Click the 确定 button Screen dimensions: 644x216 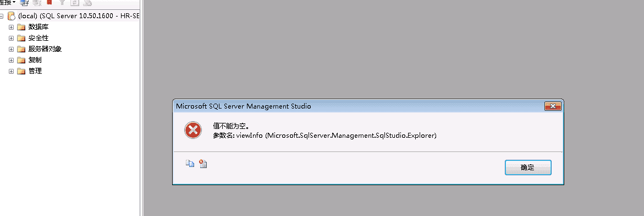pyautogui.click(x=528, y=168)
